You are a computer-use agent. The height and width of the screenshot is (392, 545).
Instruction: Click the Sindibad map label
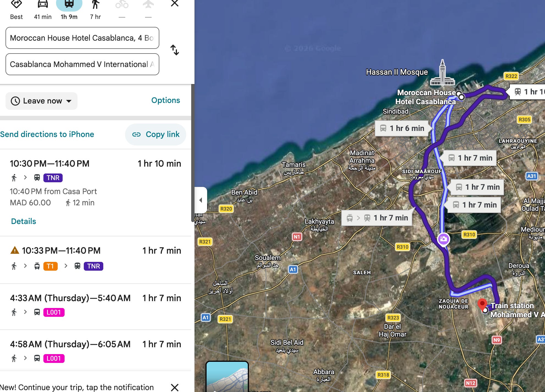tap(396, 111)
